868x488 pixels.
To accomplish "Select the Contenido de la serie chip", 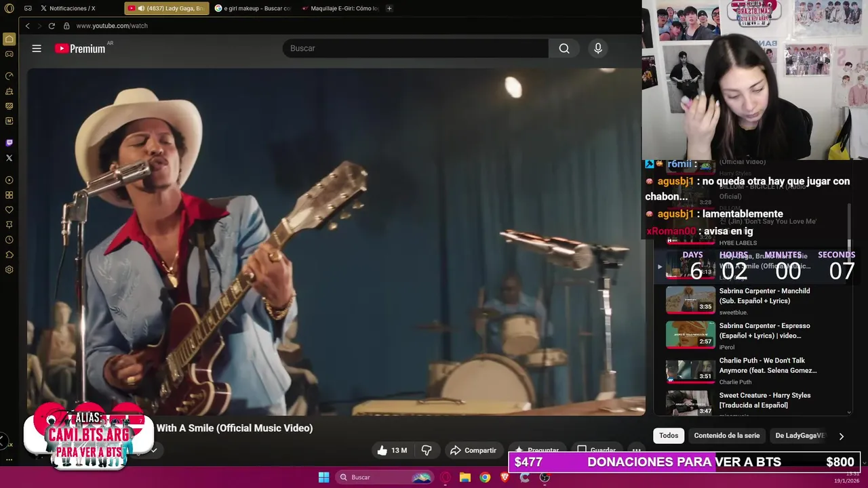I will pos(727,436).
